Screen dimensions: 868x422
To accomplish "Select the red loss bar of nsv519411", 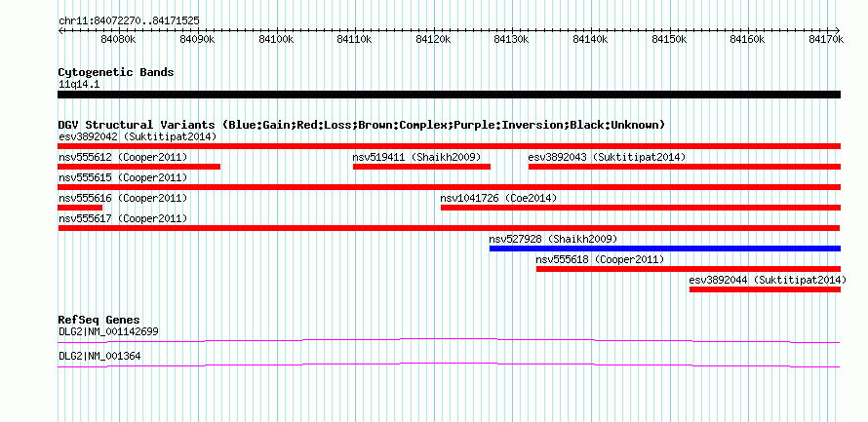I will tap(422, 167).
